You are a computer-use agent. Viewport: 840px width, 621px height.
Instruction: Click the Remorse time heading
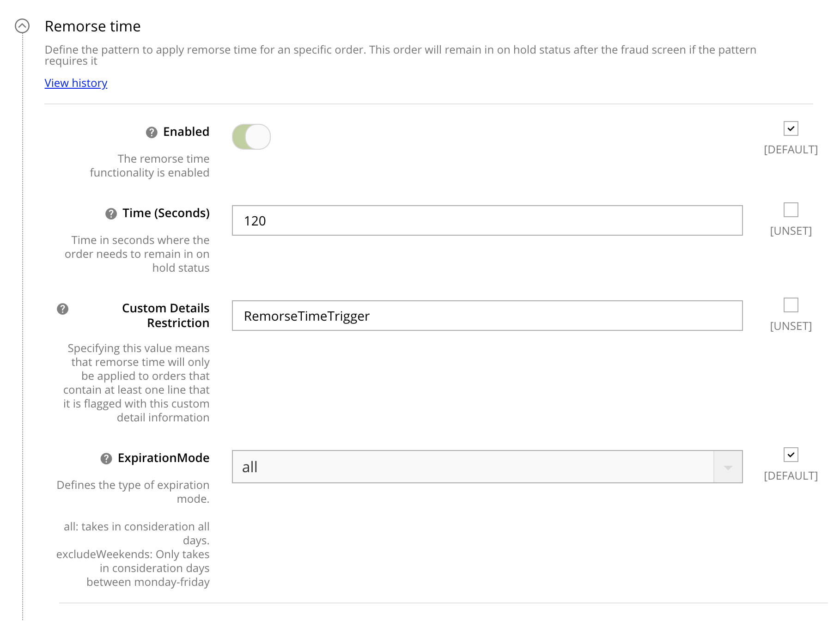click(92, 26)
